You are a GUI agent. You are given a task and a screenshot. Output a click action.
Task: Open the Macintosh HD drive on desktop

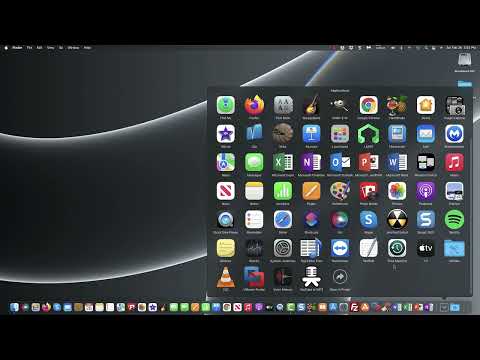click(464, 61)
